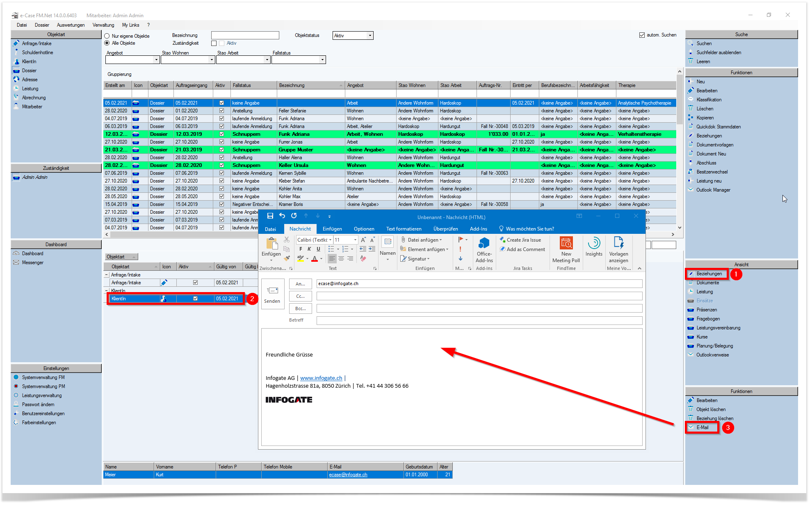Click the Bcc... recipient button

tap(300, 308)
